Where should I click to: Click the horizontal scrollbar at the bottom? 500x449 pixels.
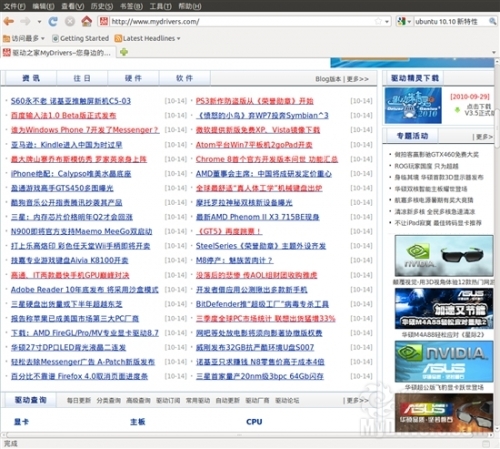pyautogui.click(x=247, y=435)
